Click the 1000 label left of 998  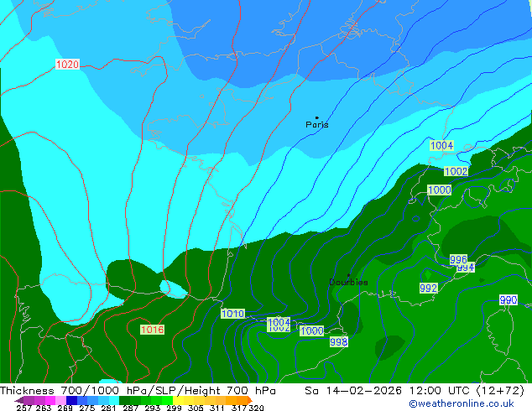tap(312, 330)
